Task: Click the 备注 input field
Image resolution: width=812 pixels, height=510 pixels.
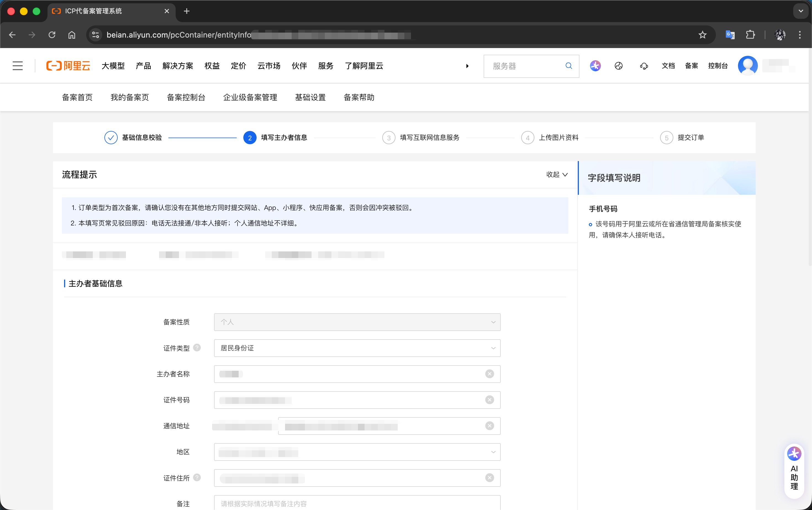Action: pos(357,503)
